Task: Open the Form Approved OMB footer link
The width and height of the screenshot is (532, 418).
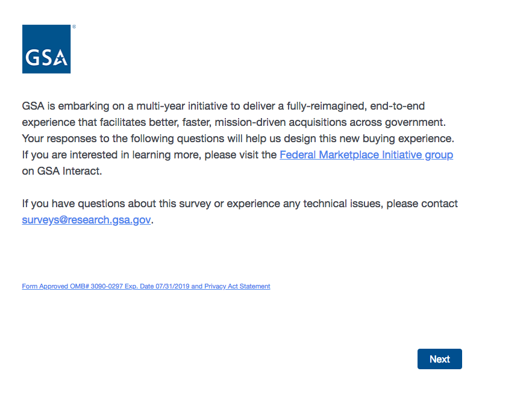Action: 146,287
